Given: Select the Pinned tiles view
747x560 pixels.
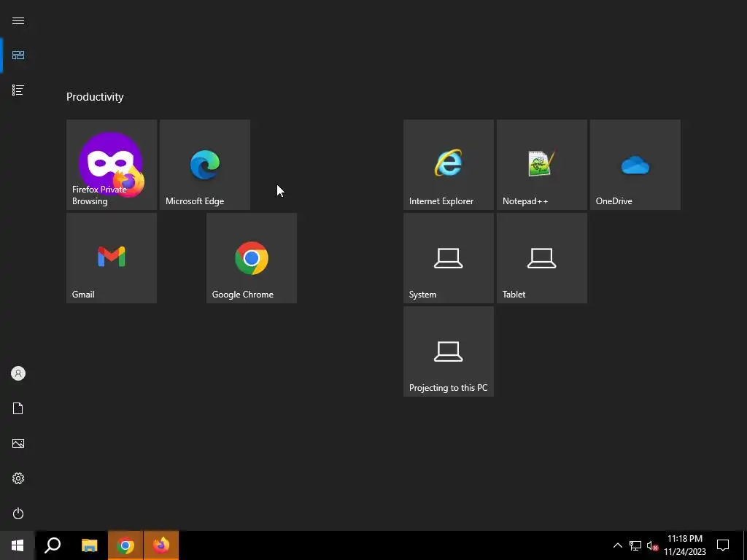Looking at the screenshot, I should click(x=18, y=55).
